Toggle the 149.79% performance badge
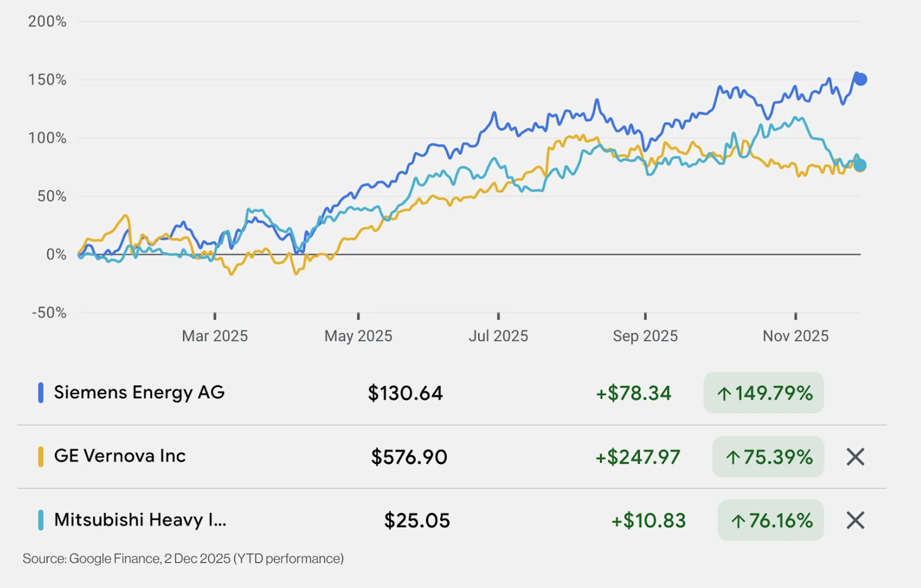The height and width of the screenshot is (588, 921). tap(764, 393)
